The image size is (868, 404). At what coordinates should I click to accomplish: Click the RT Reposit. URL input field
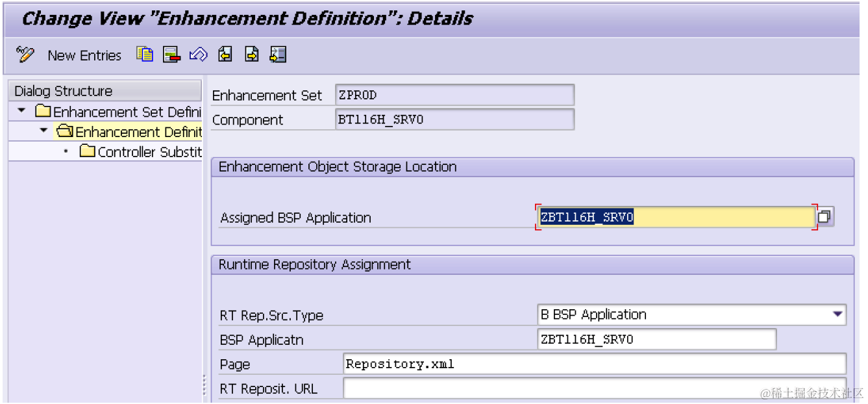[595, 388]
